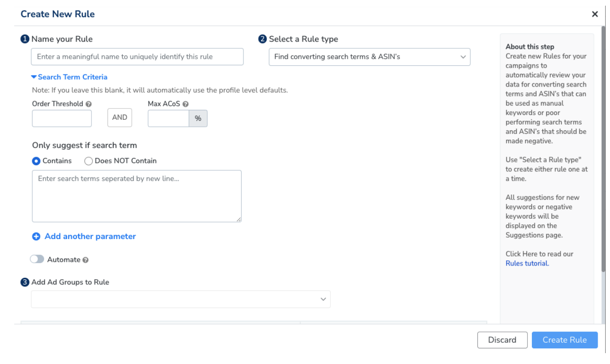Click the Discard button
The width and height of the screenshot is (610, 364).
502,340
